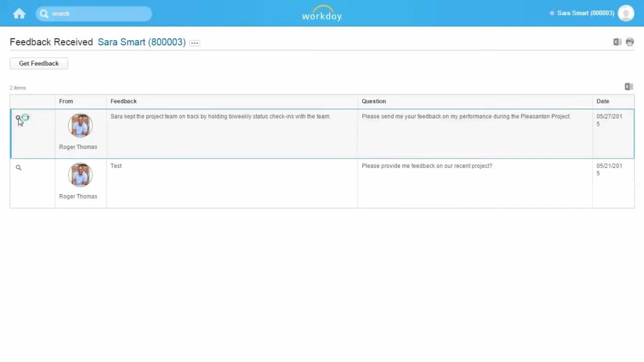Open the Sara Smart (800003) title link
Image resolution: width=644 pixels, height=362 pixels.
141,42
